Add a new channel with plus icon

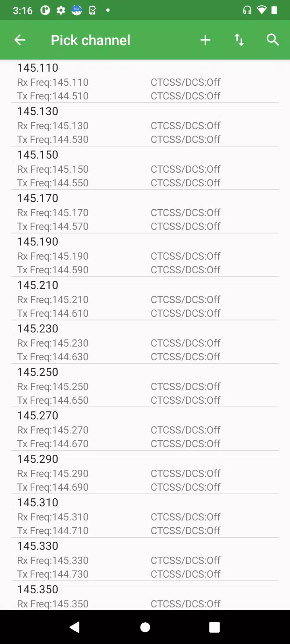tap(205, 40)
